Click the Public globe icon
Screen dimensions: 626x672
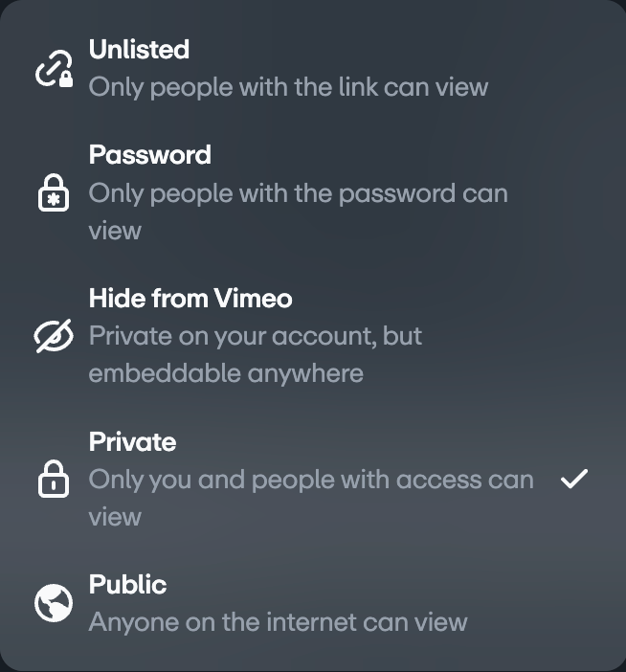54,603
